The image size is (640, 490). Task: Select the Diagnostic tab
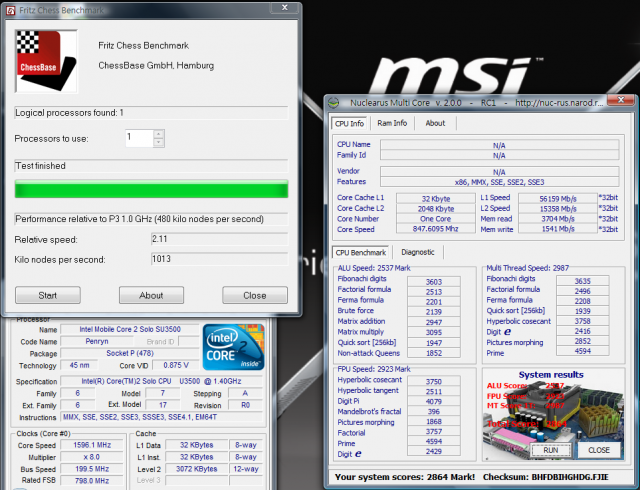[418, 252]
